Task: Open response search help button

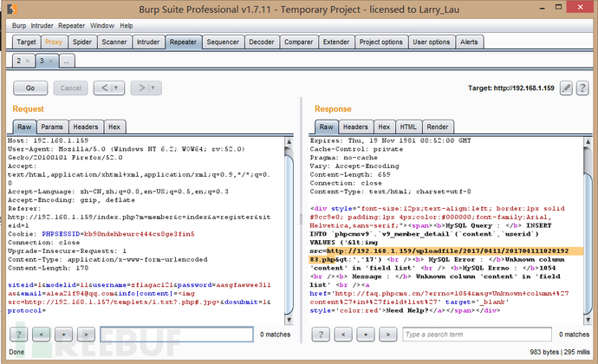Action: point(321,335)
